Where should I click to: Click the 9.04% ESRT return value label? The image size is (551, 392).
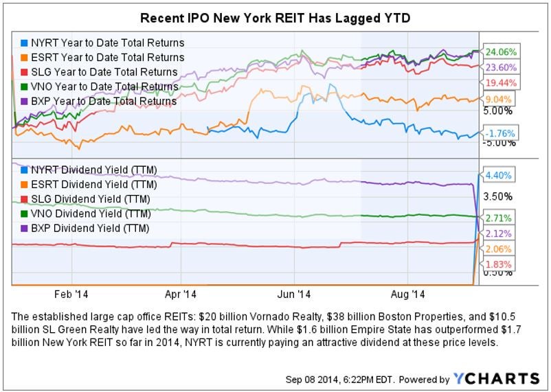coord(498,100)
